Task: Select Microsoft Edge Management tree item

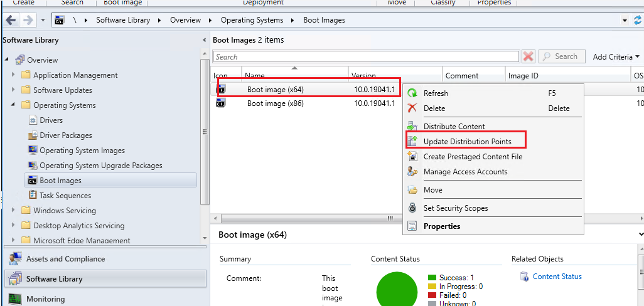Action: 82,241
